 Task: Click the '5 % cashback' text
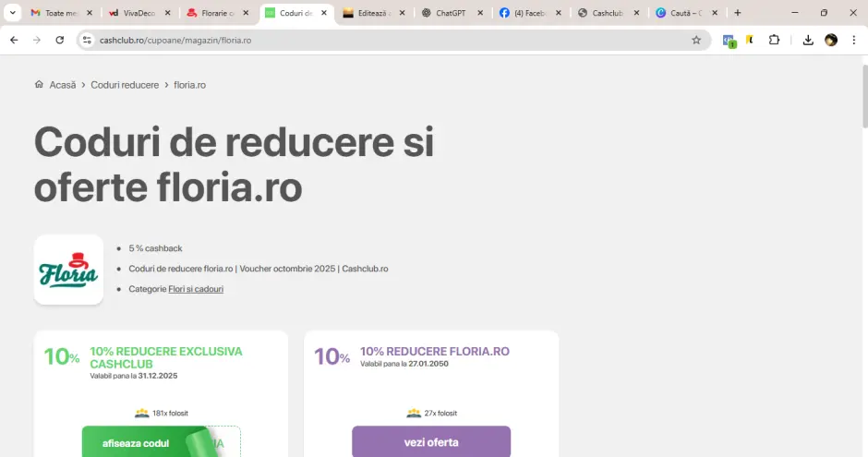[x=155, y=248]
